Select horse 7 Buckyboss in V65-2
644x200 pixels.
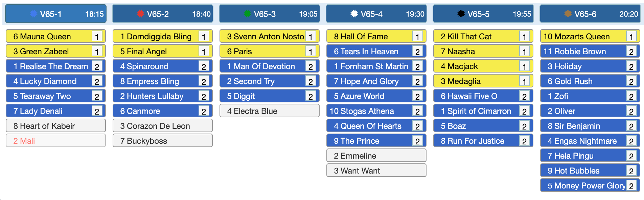tap(163, 141)
